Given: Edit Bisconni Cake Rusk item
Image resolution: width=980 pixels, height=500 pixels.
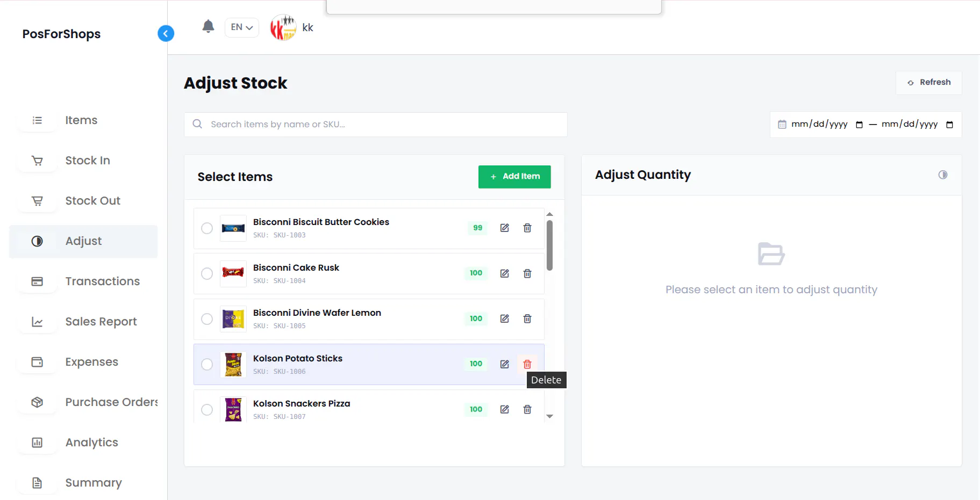Looking at the screenshot, I should click(504, 273).
